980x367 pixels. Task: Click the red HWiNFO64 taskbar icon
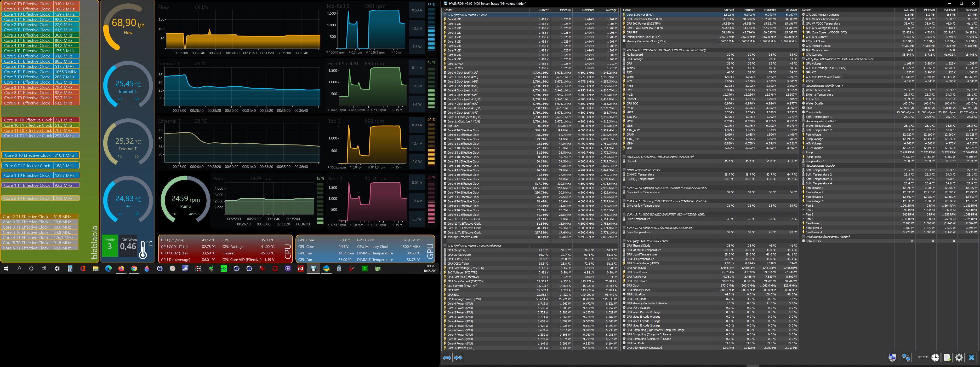(300, 269)
